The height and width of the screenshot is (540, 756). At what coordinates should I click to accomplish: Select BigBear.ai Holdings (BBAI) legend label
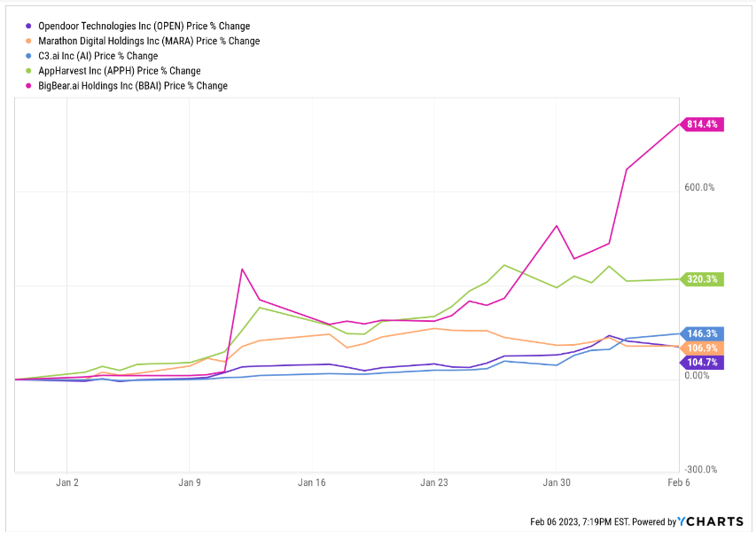(x=133, y=86)
